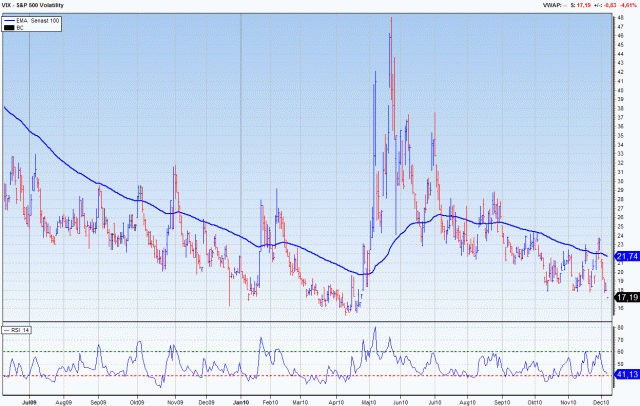Click the blue EMA line sample in legend
The width and height of the screenshot is (640, 406).
click(9, 20)
